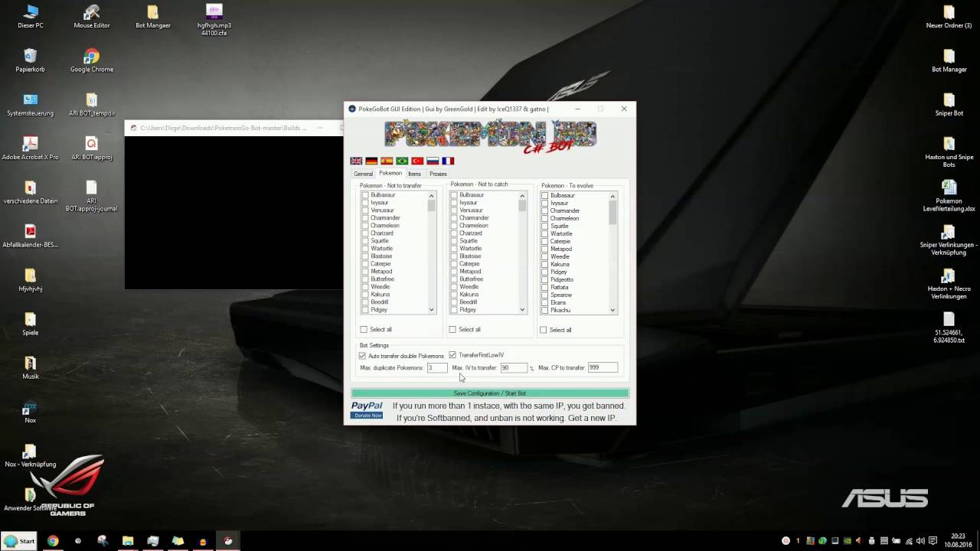Click the Pokeball bot icon in taskbar

[x=227, y=541]
